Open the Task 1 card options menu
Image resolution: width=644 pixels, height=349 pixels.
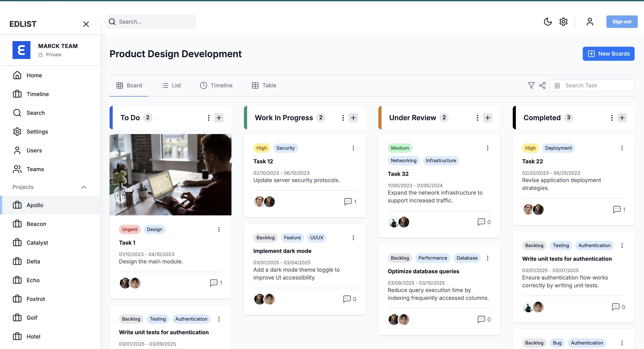pyautogui.click(x=219, y=229)
